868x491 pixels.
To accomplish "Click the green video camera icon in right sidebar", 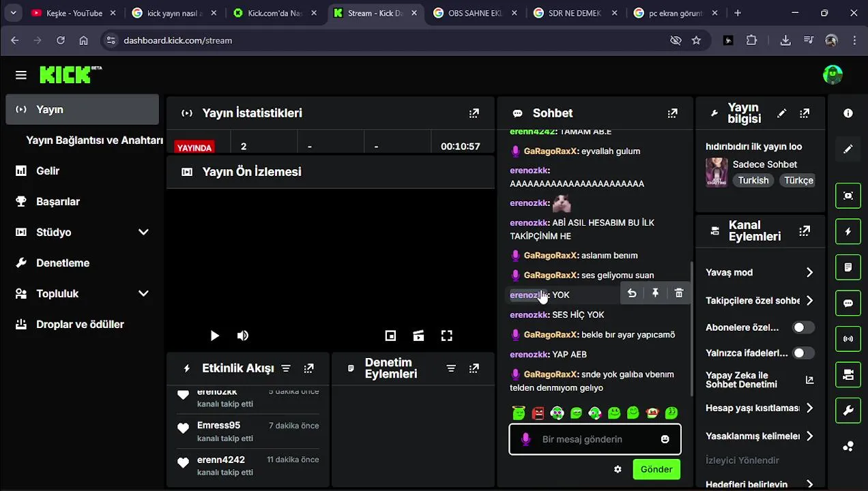I will (x=848, y=374).
